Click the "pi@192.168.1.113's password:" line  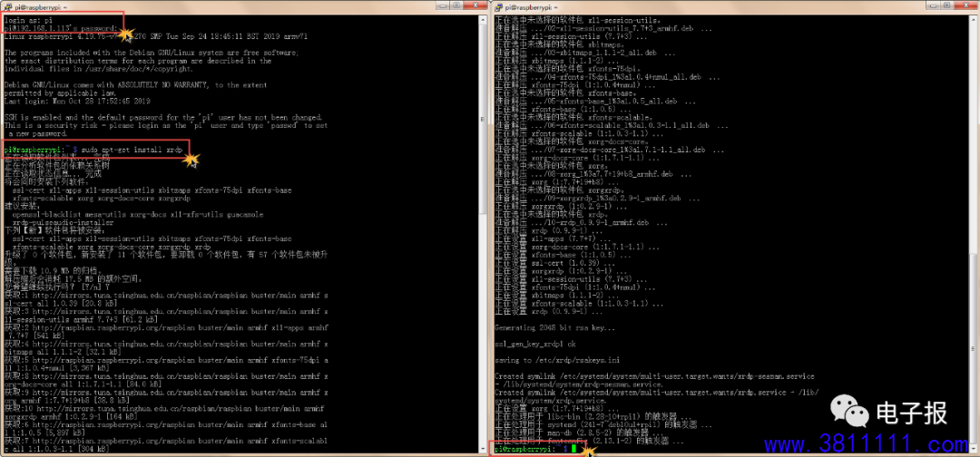coord(60,29)
